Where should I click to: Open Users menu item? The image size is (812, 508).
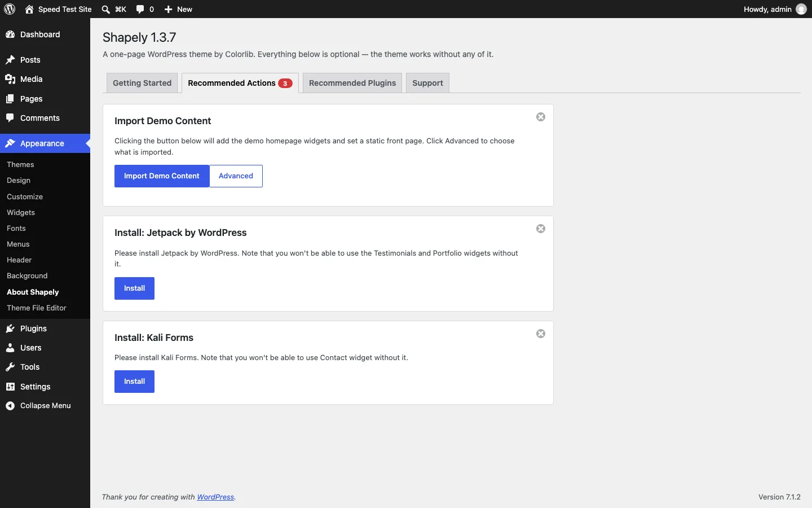point(45,348)
